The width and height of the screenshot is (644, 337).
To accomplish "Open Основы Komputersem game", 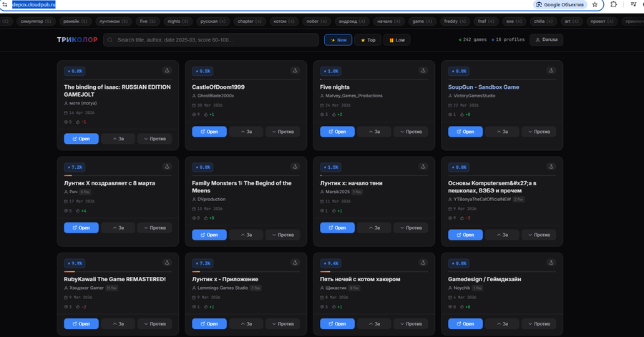I will (x=465, y=235).
